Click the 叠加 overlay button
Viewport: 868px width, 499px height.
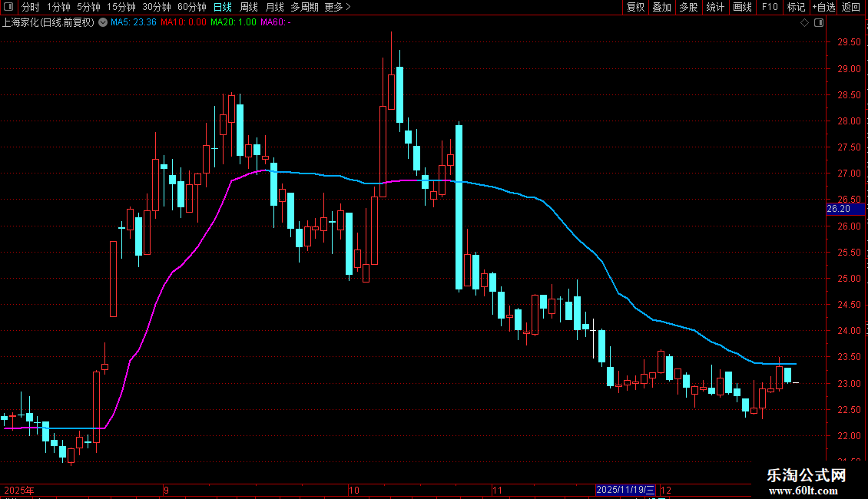coord(661,7)
